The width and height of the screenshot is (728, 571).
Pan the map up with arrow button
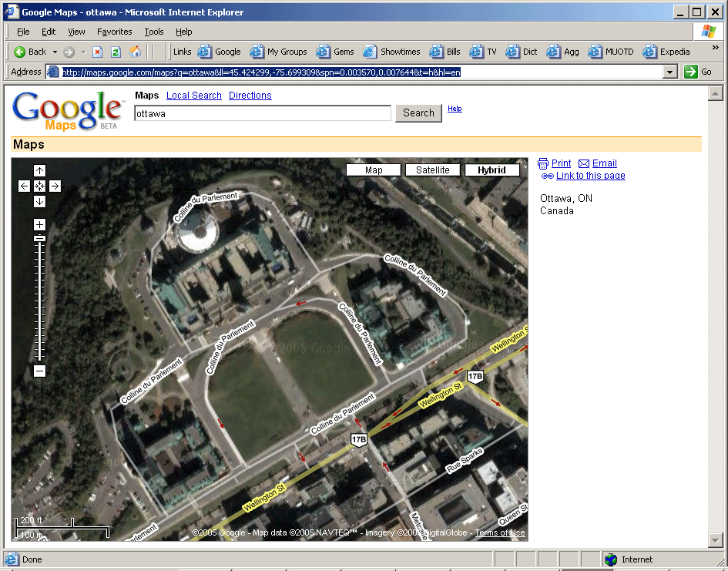[40, 170]
